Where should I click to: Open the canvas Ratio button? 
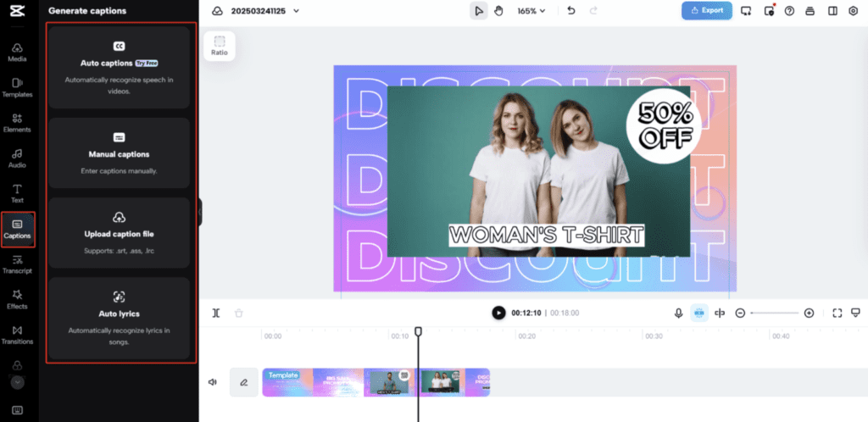coord(220,46)
